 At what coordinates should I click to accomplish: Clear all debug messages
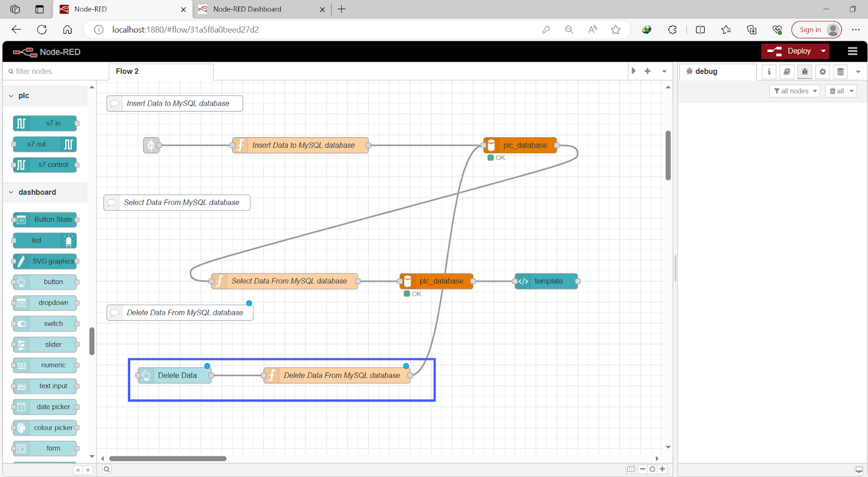837,91
